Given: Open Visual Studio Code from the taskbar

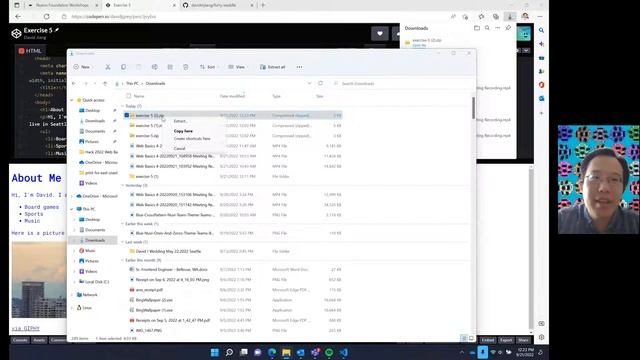Looking at the screenshot, I should tap(344, 352).
